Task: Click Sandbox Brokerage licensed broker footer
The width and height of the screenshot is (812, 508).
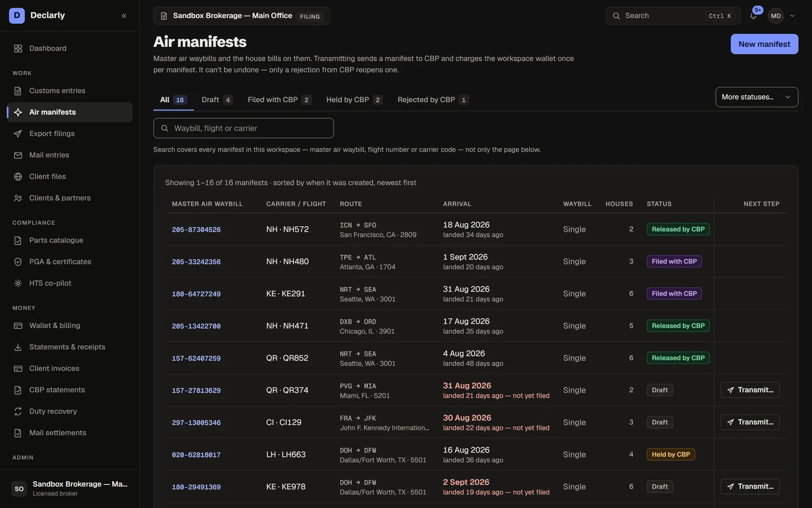Action: [x=70, y=489]
